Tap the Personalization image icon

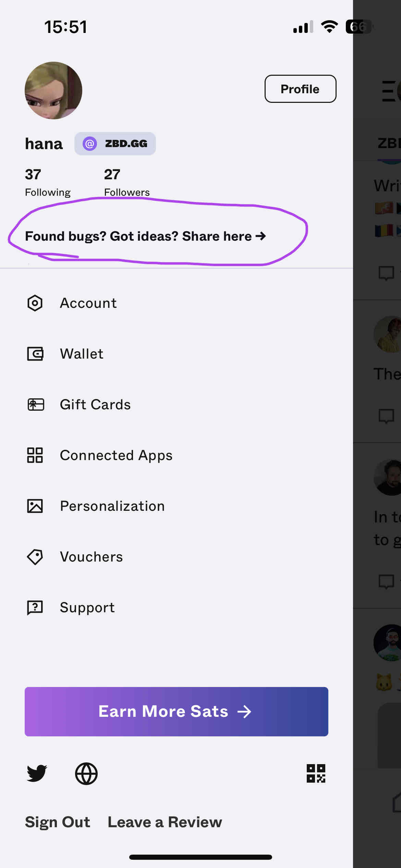pyautogui.click(x=35, y=506)
